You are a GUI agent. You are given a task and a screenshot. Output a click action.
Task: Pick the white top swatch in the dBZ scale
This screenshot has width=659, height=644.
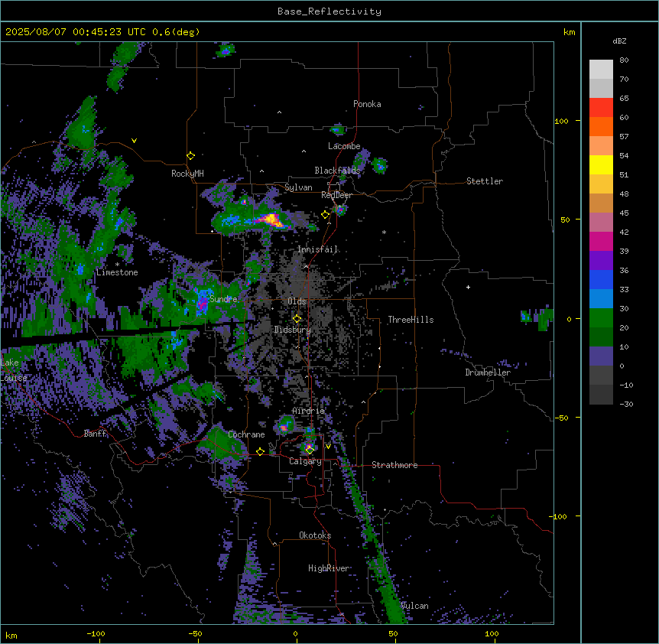click(601, 70)
